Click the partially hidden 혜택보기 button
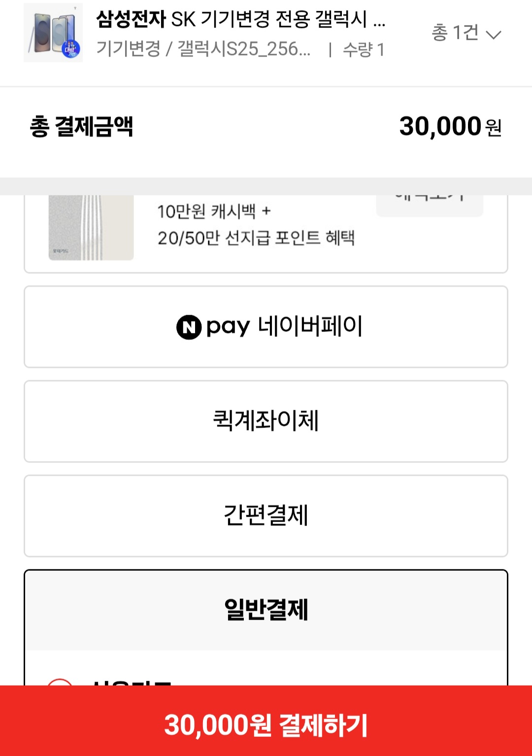Image resolution: width=532 pixels, height=756 pixels. (x=430, y=203)
